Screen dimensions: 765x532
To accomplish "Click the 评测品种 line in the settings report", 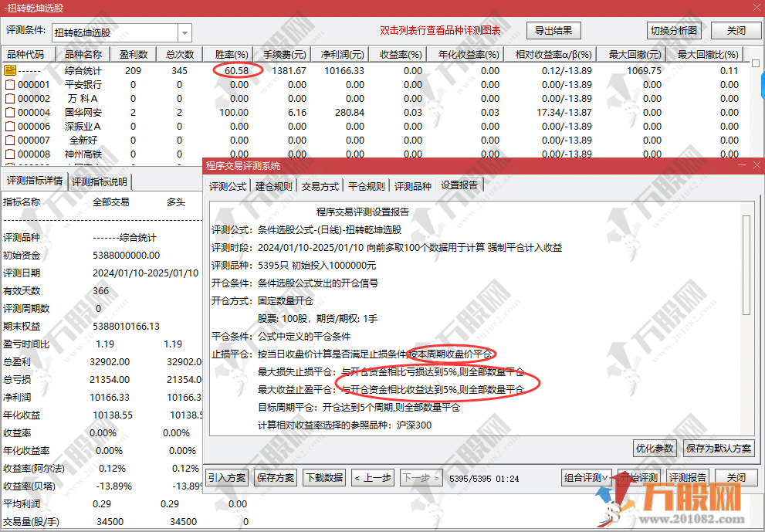I will [293, 266].
